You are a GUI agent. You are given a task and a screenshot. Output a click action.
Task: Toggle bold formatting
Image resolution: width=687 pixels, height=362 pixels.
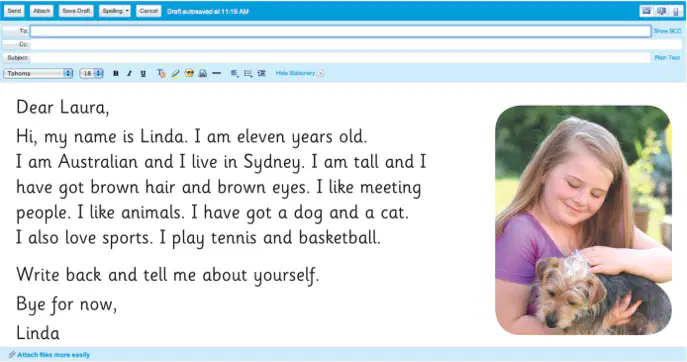116,74
